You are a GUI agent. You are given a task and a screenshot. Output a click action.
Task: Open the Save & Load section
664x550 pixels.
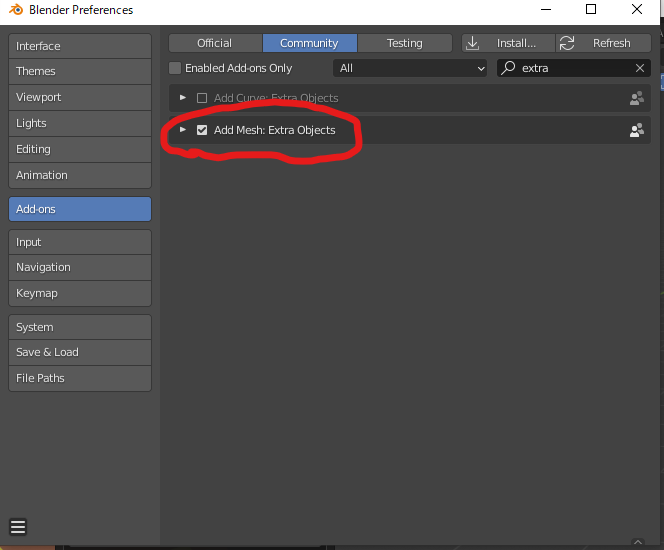tap(80, 352)
